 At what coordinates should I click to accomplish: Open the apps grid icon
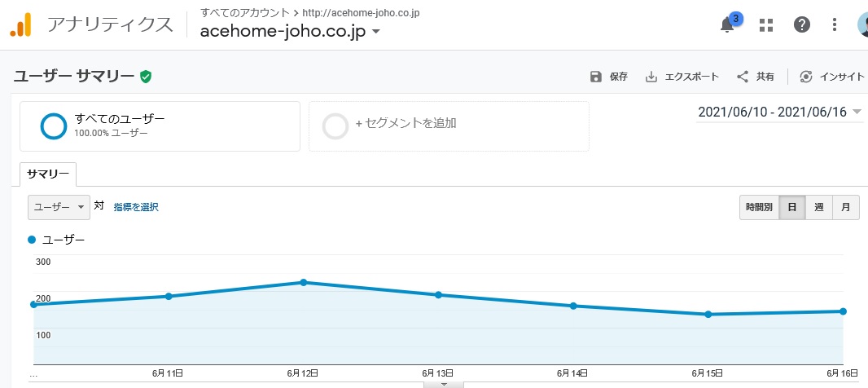(766, 24)
